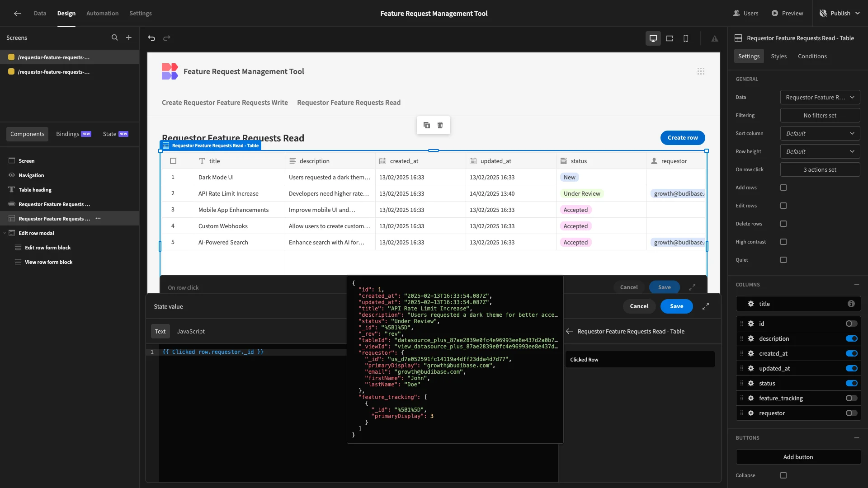Image resolution: width=868 pixels, height=488 pixels.
Task: Open the Sort column dropdown
Action: point(820,133)
